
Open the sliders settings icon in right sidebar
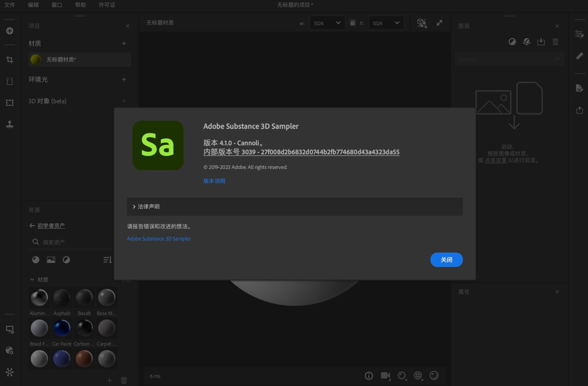[x=580, y=34]
